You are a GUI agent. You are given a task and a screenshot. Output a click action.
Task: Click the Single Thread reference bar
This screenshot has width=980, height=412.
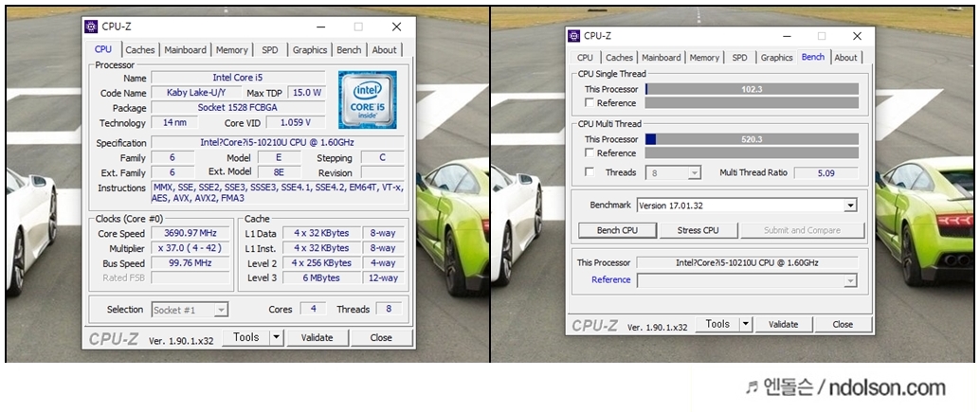point(752,103)
